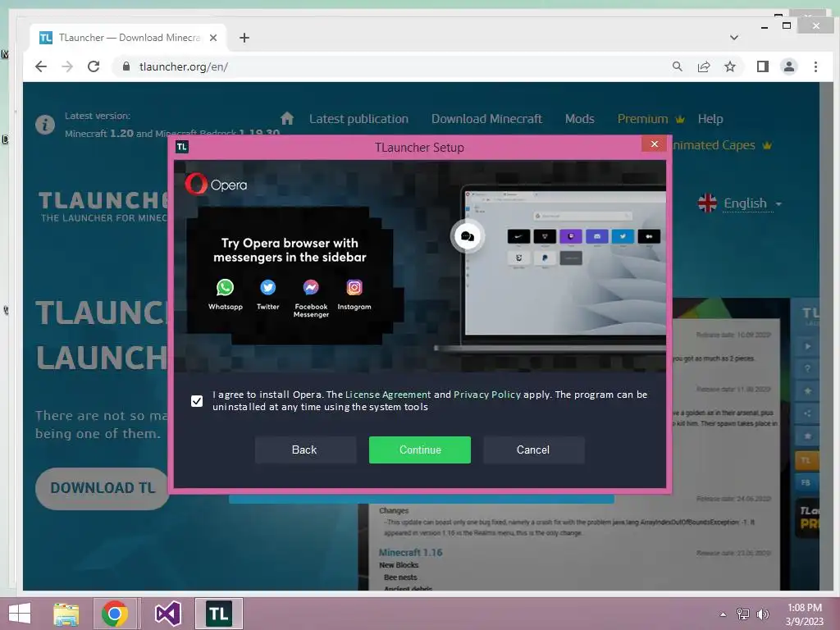Reload the tlauncher.org page
Viewport: 840px width, 630px height.
click(x=94, y=66)
